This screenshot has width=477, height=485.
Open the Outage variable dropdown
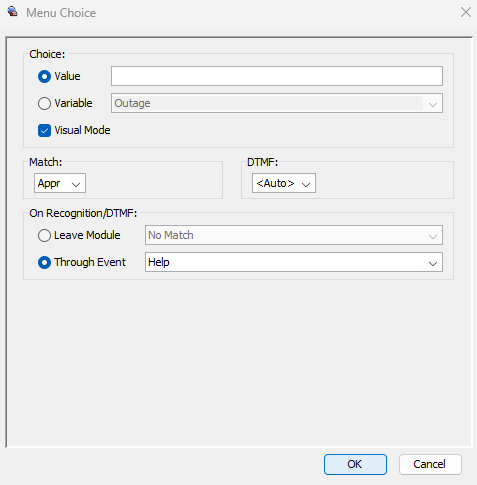(x=277, y=103)
